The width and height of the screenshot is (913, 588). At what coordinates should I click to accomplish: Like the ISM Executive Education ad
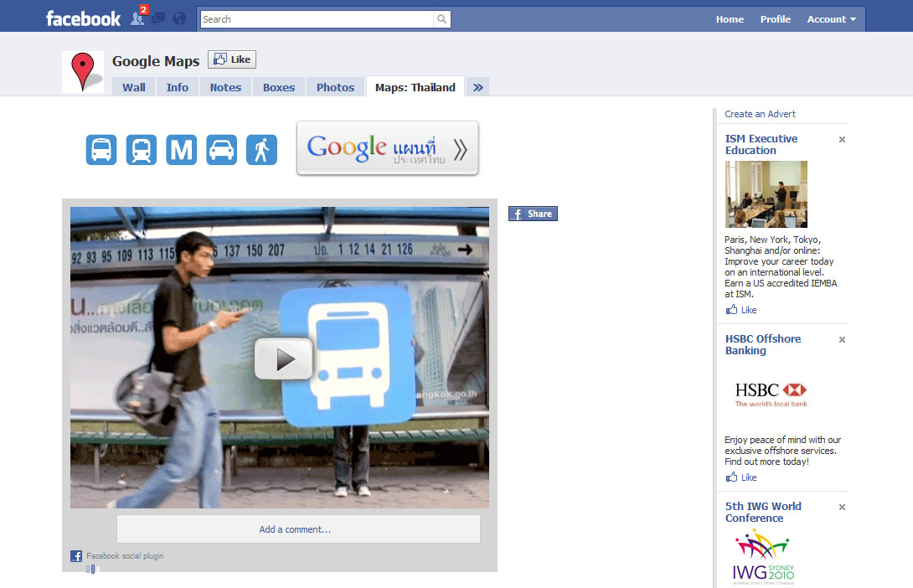point(741,310)
